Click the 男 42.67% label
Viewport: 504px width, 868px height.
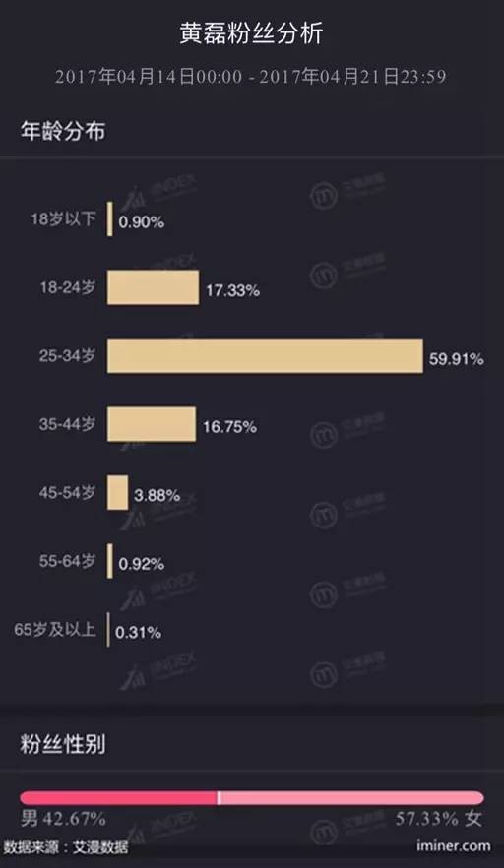pos(63,818)
